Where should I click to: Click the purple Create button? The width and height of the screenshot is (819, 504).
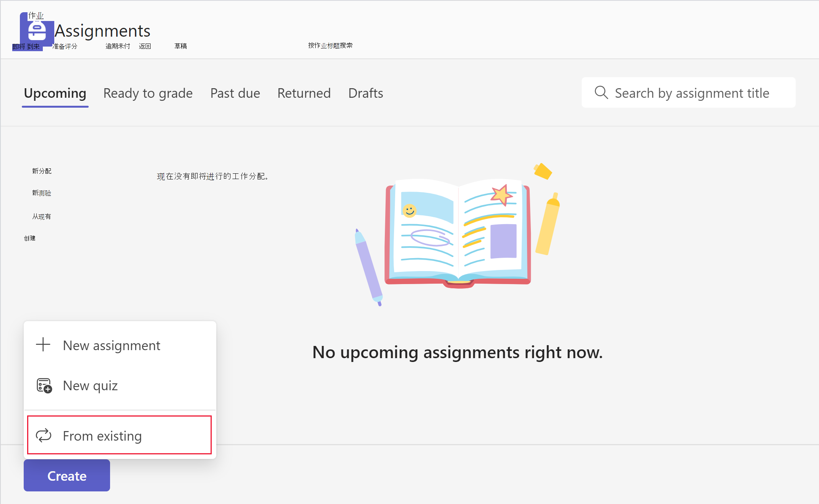pyautogui.click(x=67, y=475)
